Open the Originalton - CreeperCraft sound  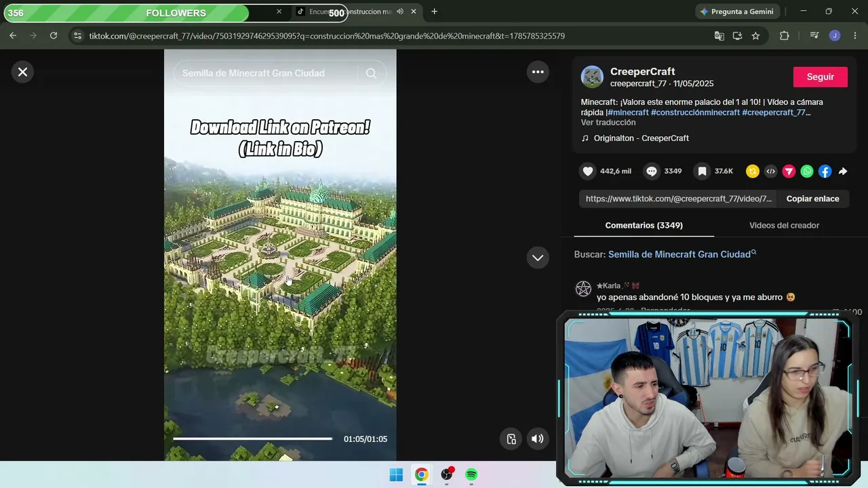point(642,138)
